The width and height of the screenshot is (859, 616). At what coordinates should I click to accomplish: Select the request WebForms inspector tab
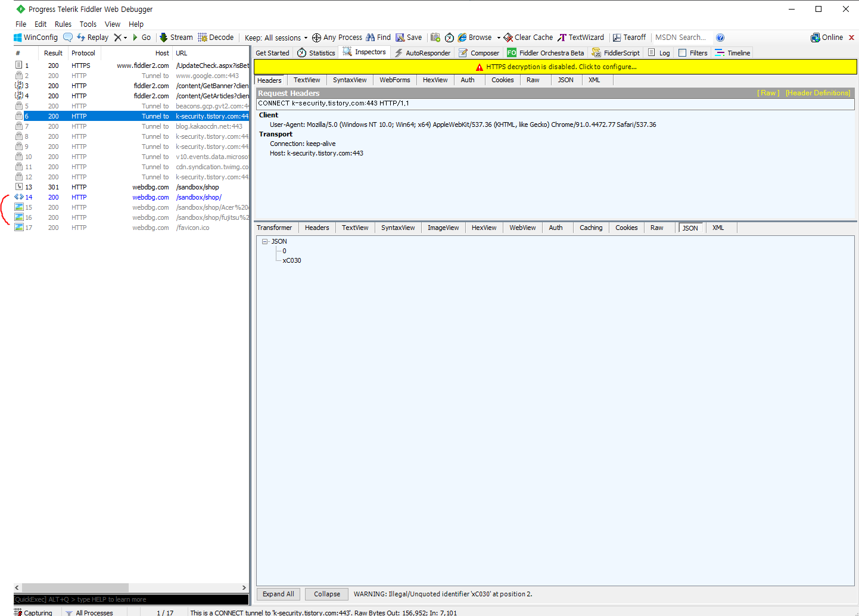tap(394, 80)
